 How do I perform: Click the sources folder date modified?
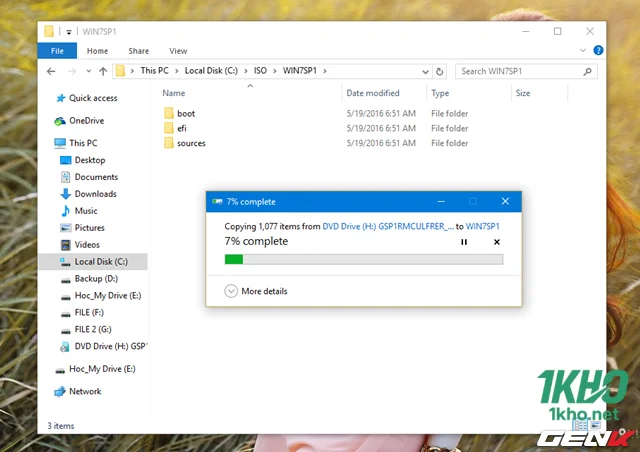tap(381, 143)
